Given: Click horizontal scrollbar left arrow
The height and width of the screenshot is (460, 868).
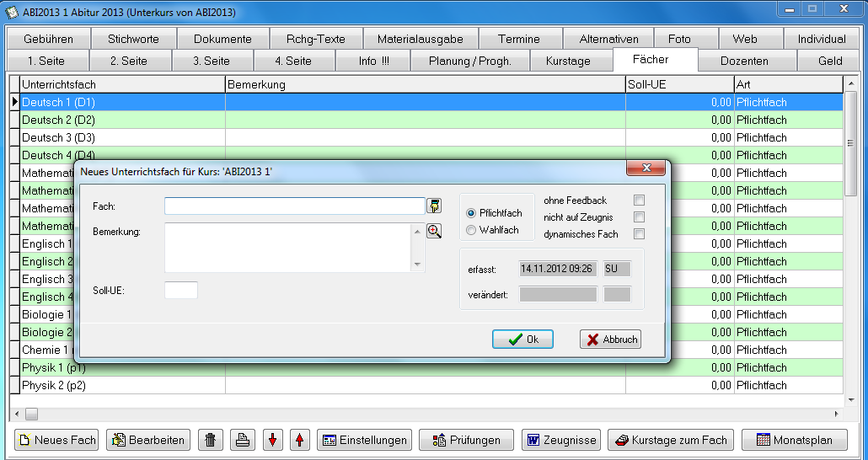Looking at the screenshot, I should (x=17, y=414).
